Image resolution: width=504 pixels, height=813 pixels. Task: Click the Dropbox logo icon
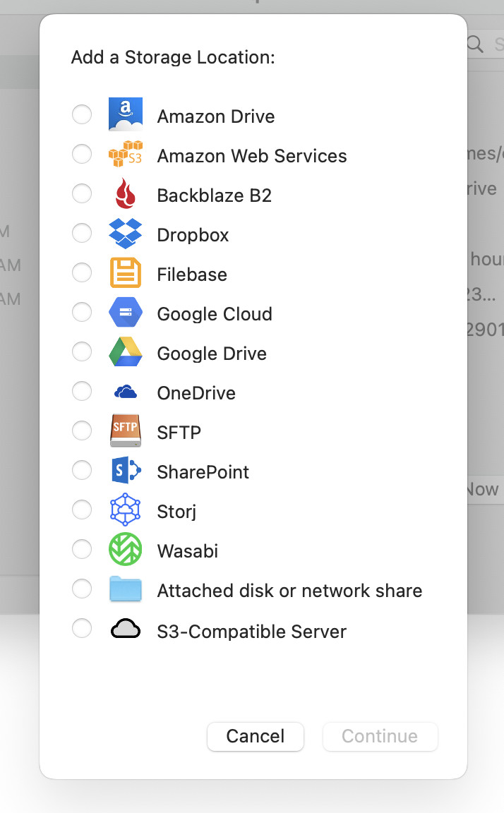[126, 233]
